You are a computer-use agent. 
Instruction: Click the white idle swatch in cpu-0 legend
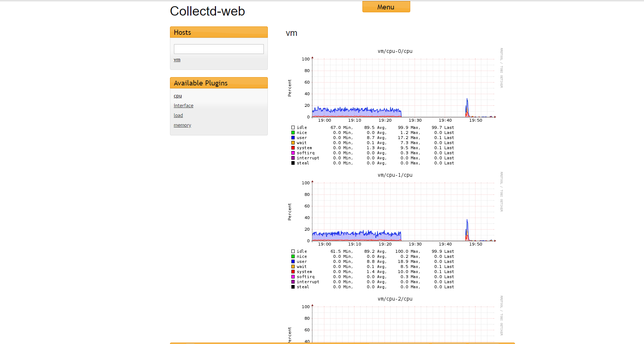pos(293,127)
